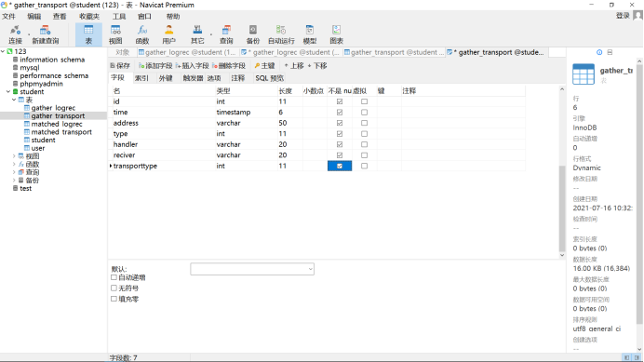This screenshot has width=644, height=362.
Task: Select the matched logrec table icon
Action: pos(27,124)
